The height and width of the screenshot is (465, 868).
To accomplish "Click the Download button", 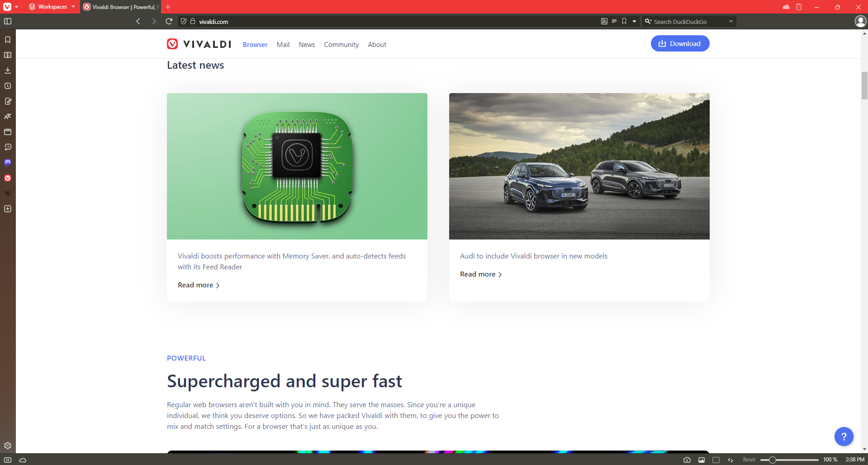I will click(680, 43).
